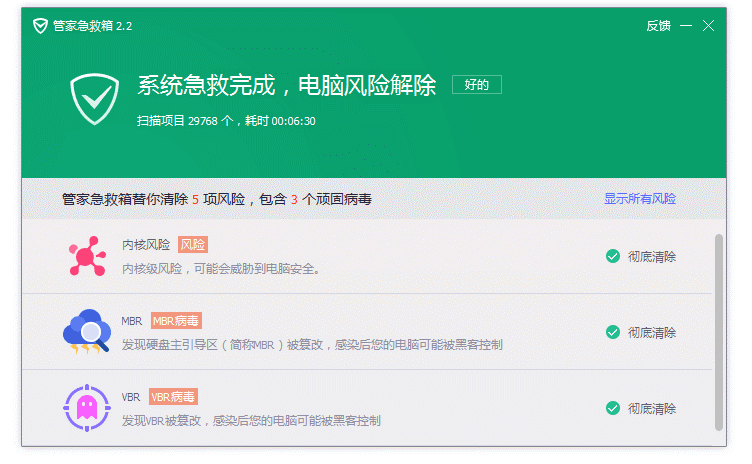
Task: Open the 反馈 feedback link
Action: pyautogui.click(x=658, y=25)
